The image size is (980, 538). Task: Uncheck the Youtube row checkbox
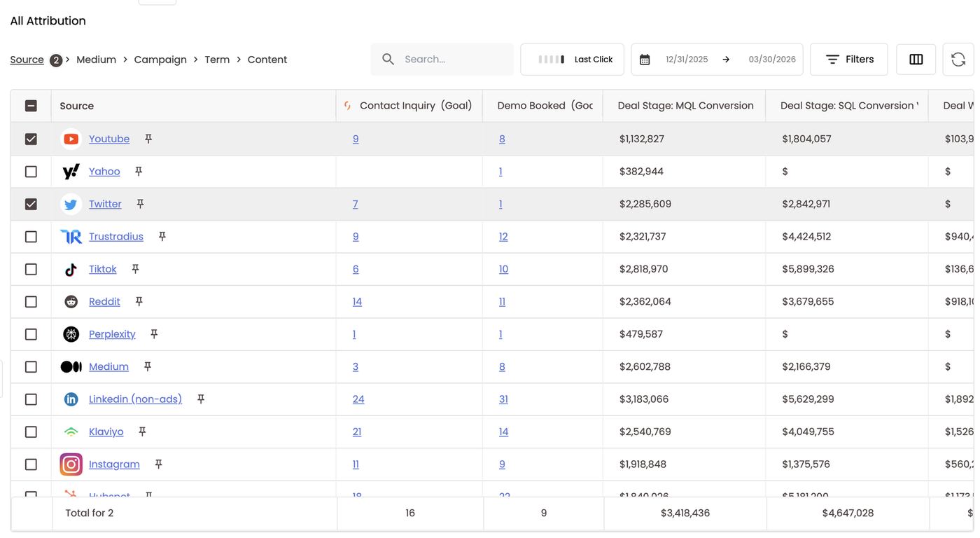[31, 139]
